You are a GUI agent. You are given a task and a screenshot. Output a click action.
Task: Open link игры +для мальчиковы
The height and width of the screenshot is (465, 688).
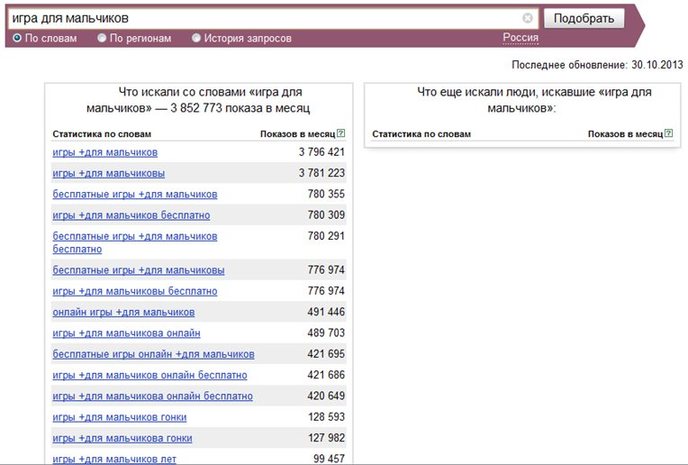(108, 173)
